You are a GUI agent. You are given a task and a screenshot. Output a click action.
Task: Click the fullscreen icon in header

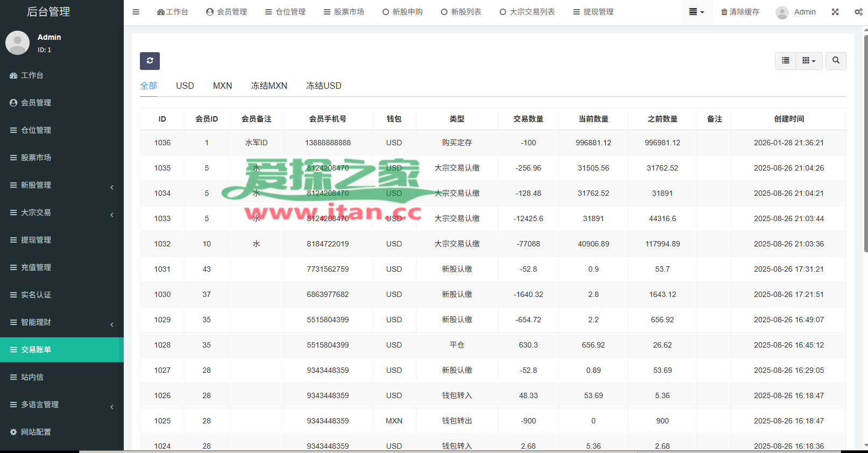click(x=835, y=12)
